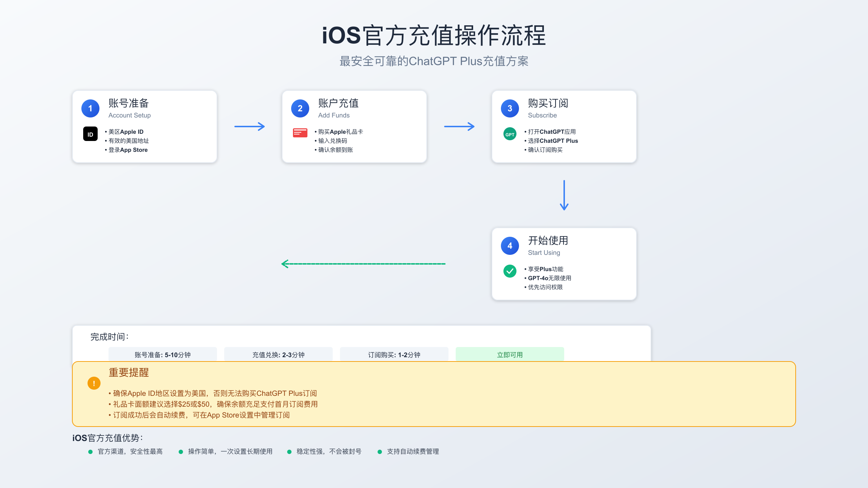Click the 账号准备: 5-10分钟 time chip

tap(163, 355)
